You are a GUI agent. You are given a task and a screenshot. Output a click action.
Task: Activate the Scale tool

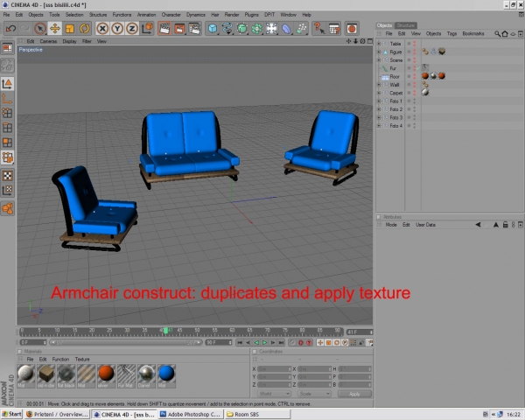click(70, 29)
